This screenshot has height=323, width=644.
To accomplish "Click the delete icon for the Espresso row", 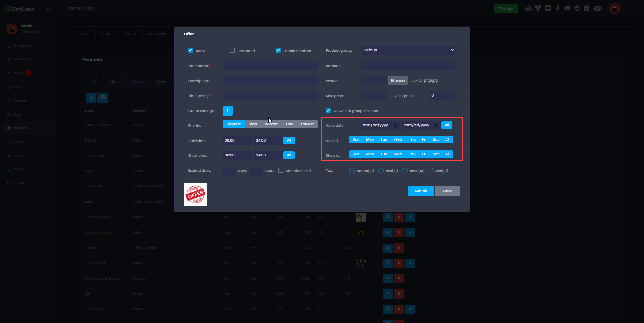I will click(x=399, y=248).
